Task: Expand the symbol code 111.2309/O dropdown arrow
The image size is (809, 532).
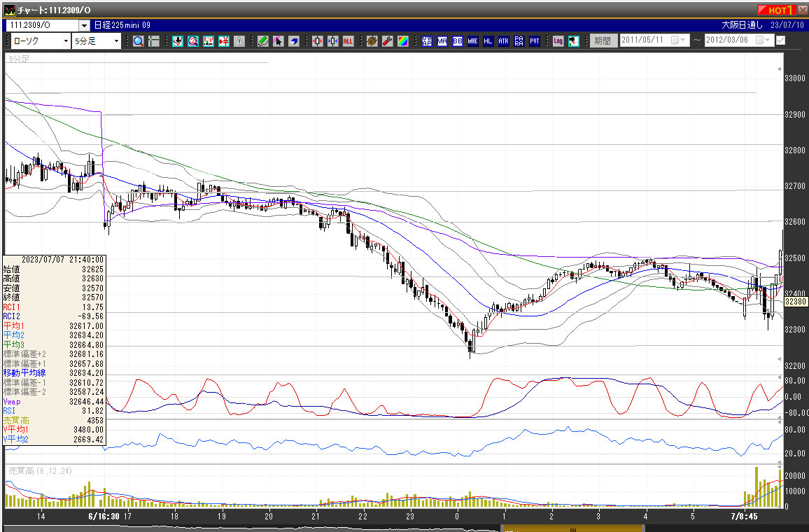Action: (84, 25)
